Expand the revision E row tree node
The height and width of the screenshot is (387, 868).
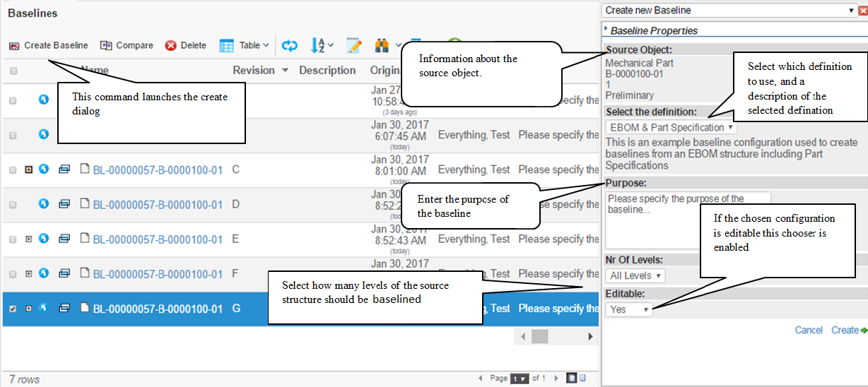[29, 239]
